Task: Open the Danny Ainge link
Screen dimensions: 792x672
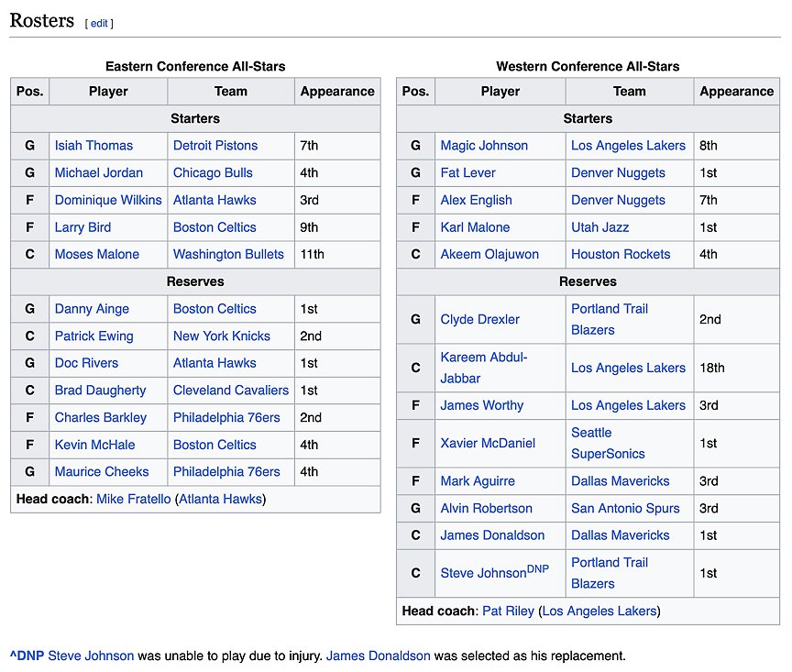Action: 92,309
